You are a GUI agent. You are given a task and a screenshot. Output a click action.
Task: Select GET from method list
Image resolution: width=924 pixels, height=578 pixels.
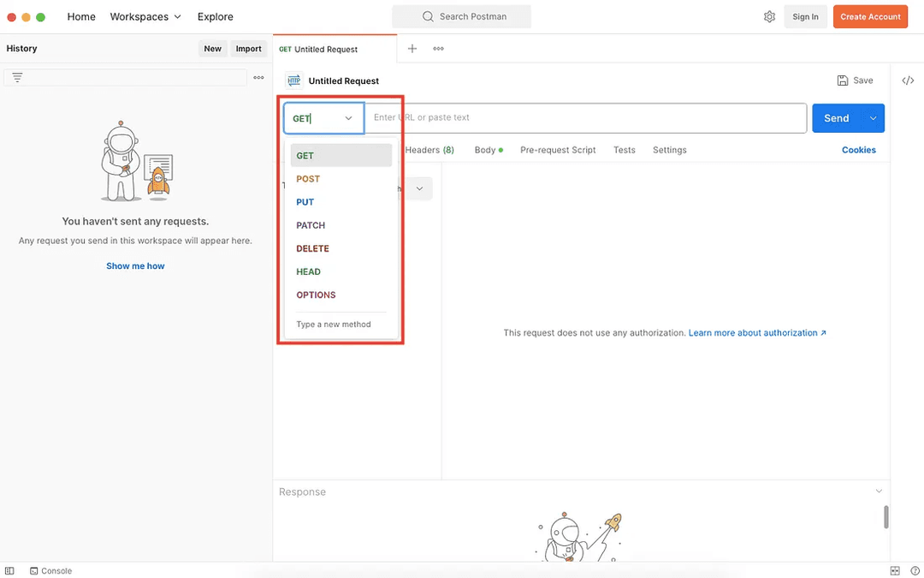341,156
